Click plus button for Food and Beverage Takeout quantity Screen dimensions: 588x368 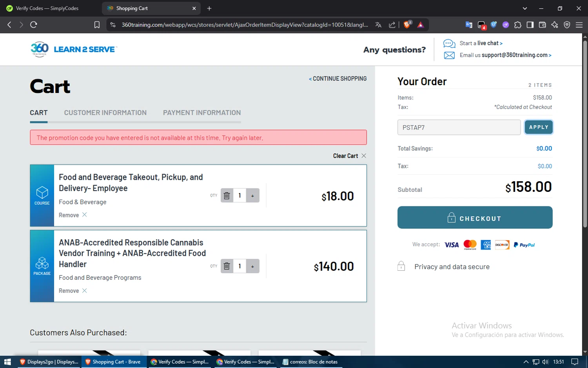pyautogui.click(x=253, y=195)
